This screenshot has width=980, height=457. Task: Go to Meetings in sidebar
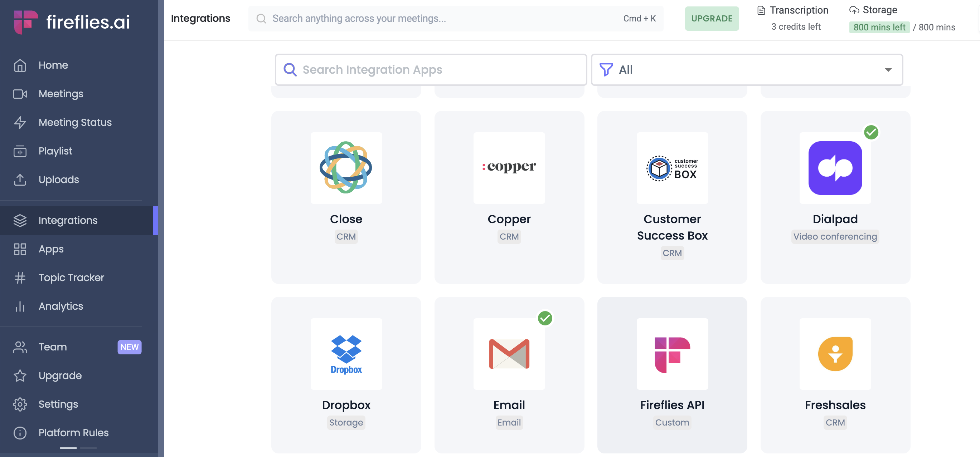tap(61, 94)
